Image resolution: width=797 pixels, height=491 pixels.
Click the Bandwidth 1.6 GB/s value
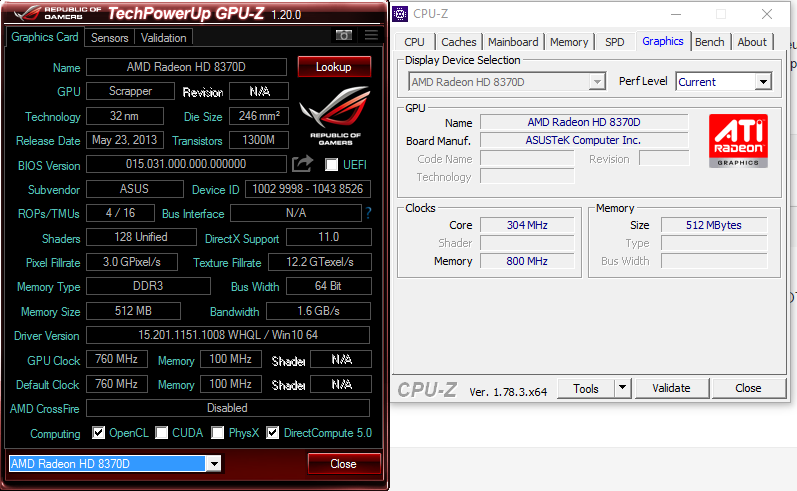coord(318,311)
